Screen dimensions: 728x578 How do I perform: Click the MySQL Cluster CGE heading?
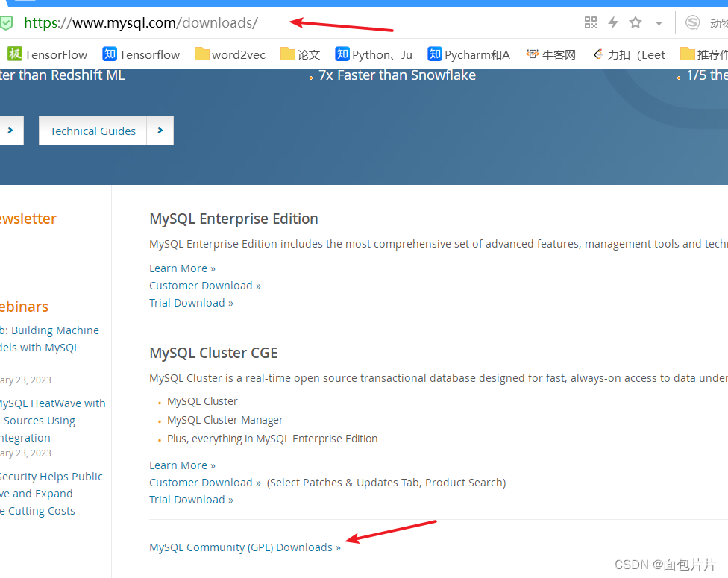coord(213,353)
